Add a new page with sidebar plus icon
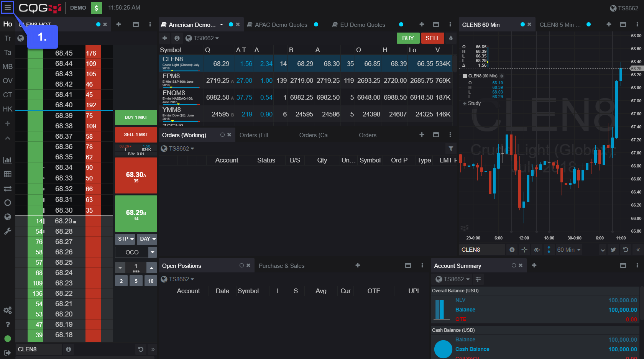The image size is (644, 359). [x=8, y=123]
